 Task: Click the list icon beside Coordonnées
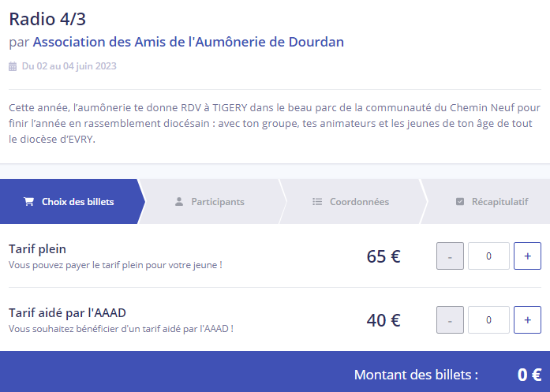[x=317, y=202]
